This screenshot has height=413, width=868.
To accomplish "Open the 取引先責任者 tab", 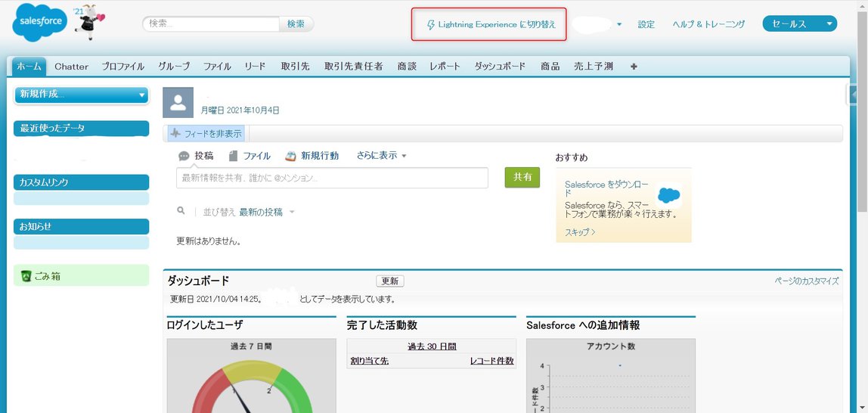I will (354, 67).
